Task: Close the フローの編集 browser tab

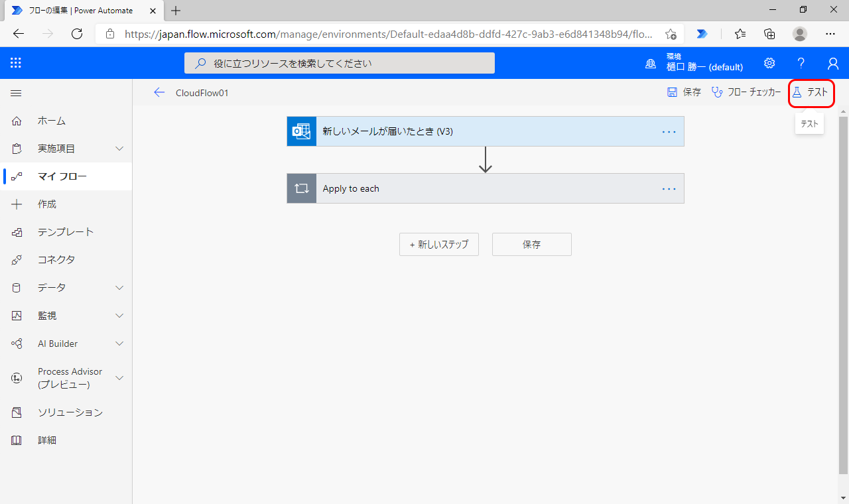Action: pos(153,11)
